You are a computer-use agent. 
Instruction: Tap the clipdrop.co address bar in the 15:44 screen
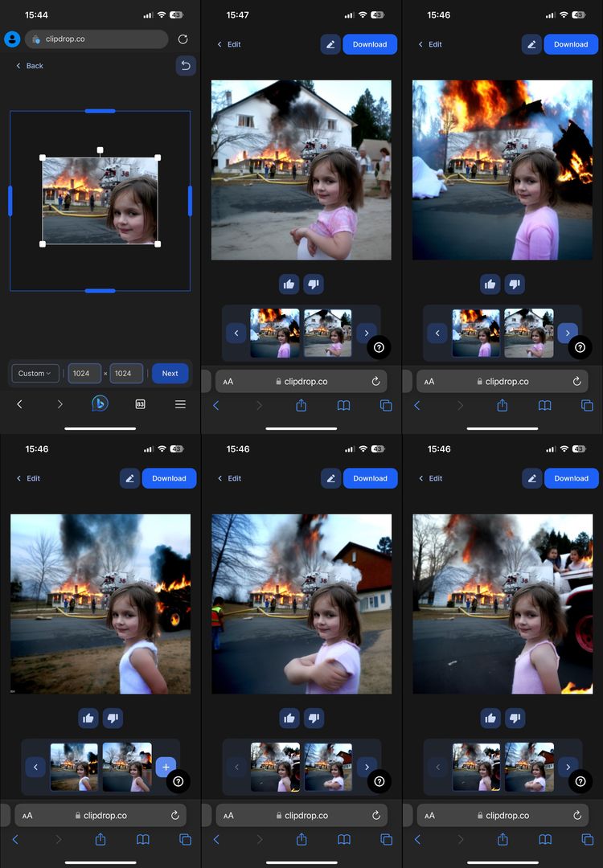pyautogui.click(x=96, y=39)
